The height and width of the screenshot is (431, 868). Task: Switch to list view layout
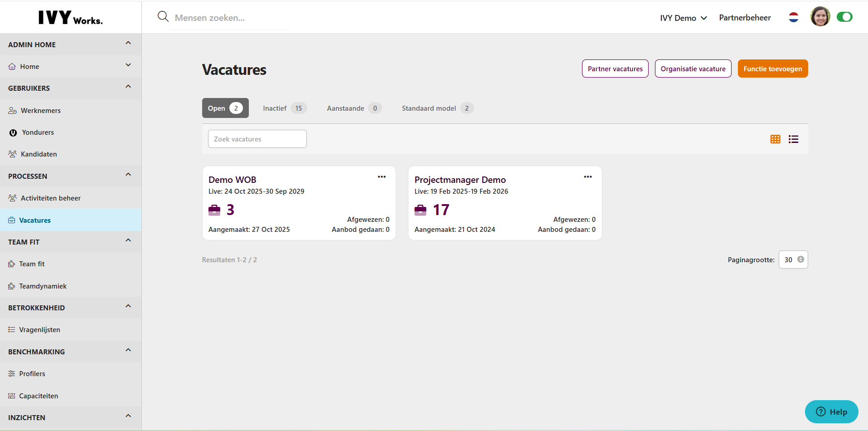click(793, 139)
